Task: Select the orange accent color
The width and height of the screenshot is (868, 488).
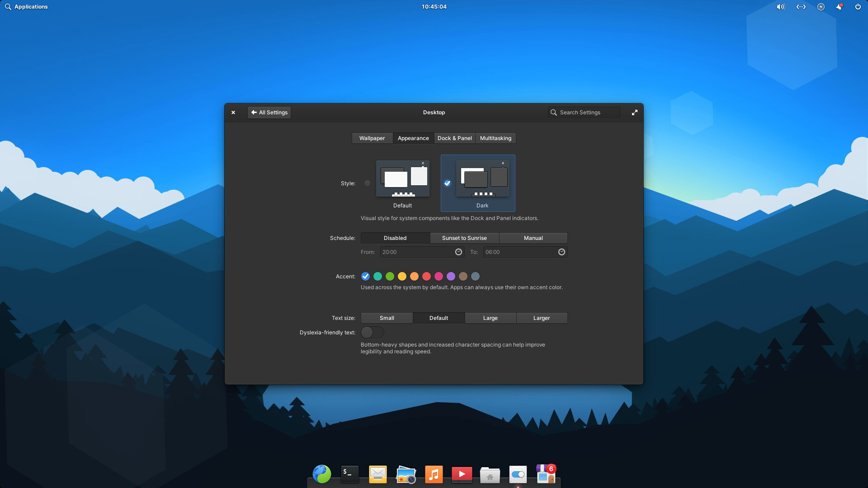Action: (414, 277)
